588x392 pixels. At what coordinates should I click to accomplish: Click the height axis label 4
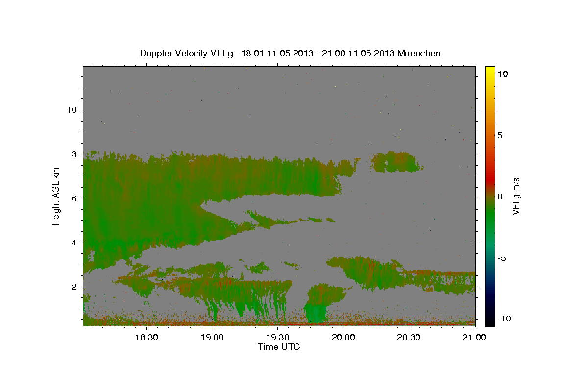tap(73, 243)
